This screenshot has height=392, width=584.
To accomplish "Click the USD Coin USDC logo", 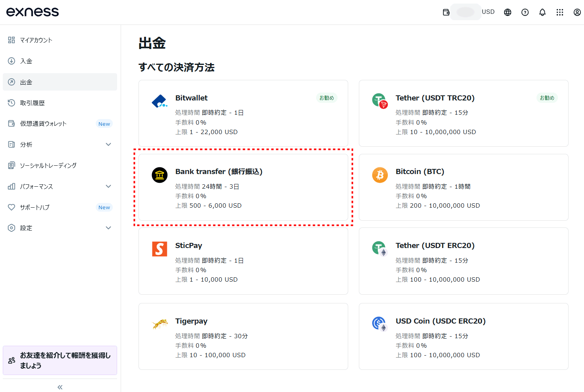I will point(380,324).
